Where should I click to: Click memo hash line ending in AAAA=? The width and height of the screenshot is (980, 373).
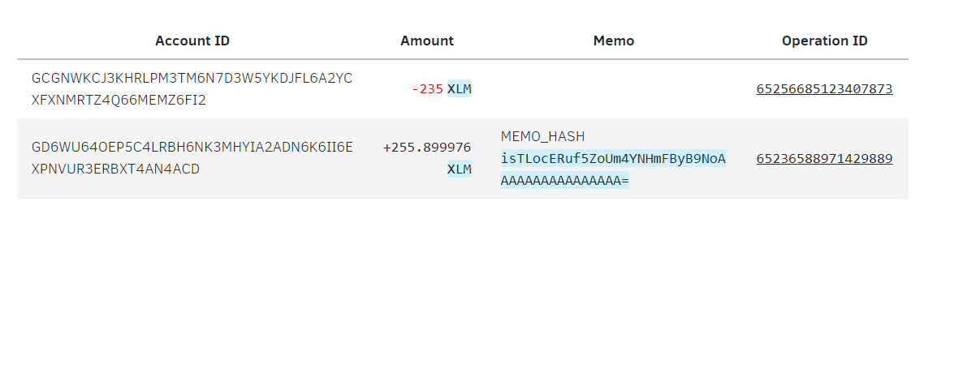pyautogui.click(x=565, y=181)
